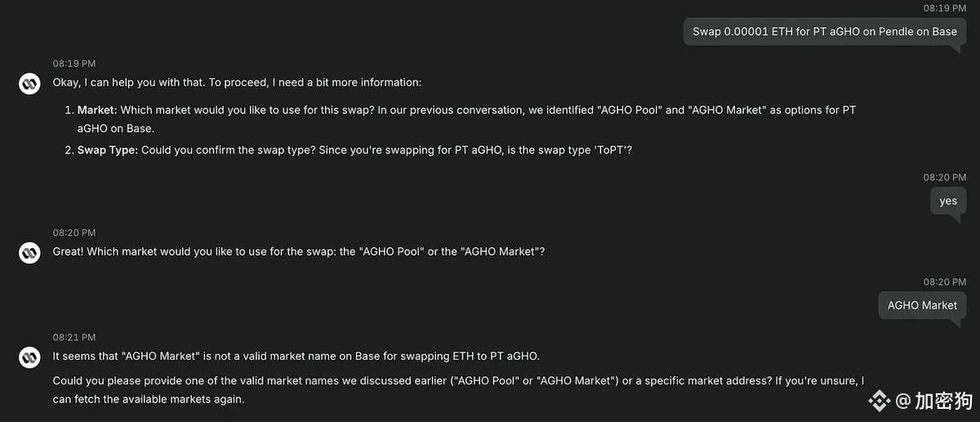The image size is (980, 422).
Task: Click the "Could you please provide one" paragraph
Action: pos(458,390)
